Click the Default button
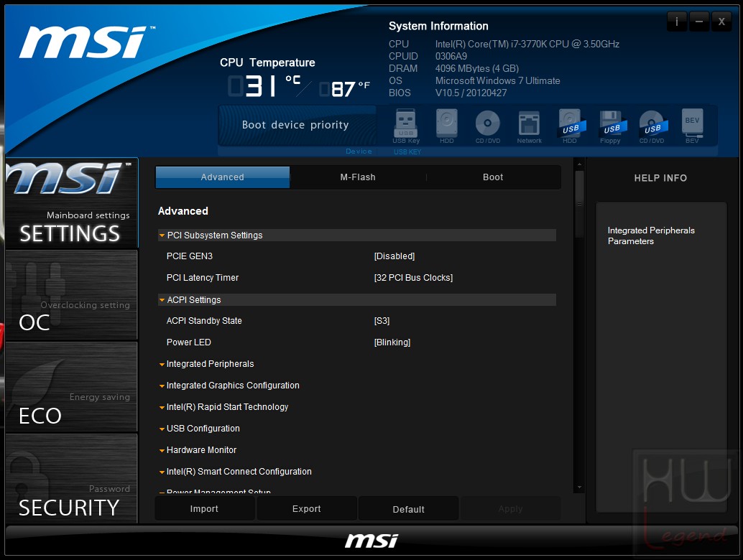Image resolution: width=743 pixels, height=560 pixels. point(408,509)
